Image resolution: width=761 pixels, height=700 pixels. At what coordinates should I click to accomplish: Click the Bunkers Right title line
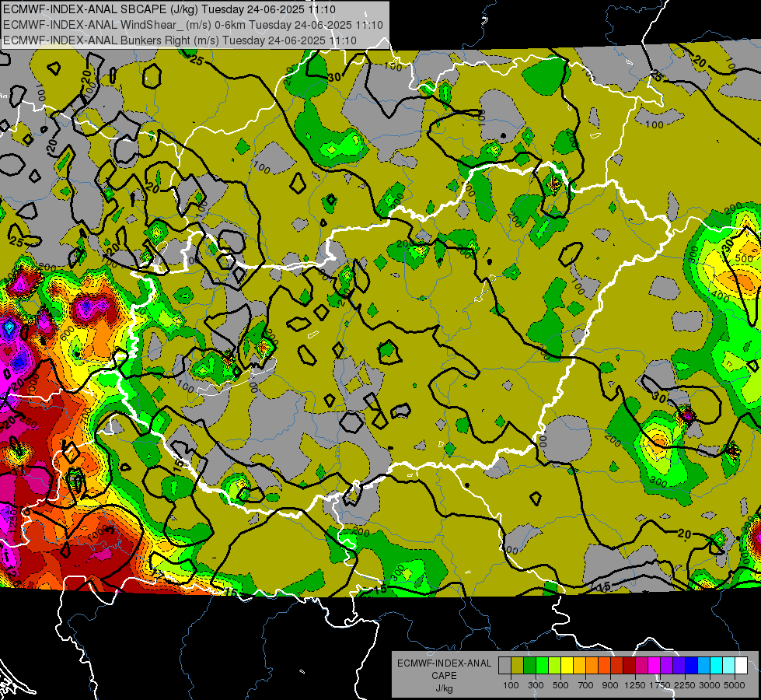coord(180,40)
